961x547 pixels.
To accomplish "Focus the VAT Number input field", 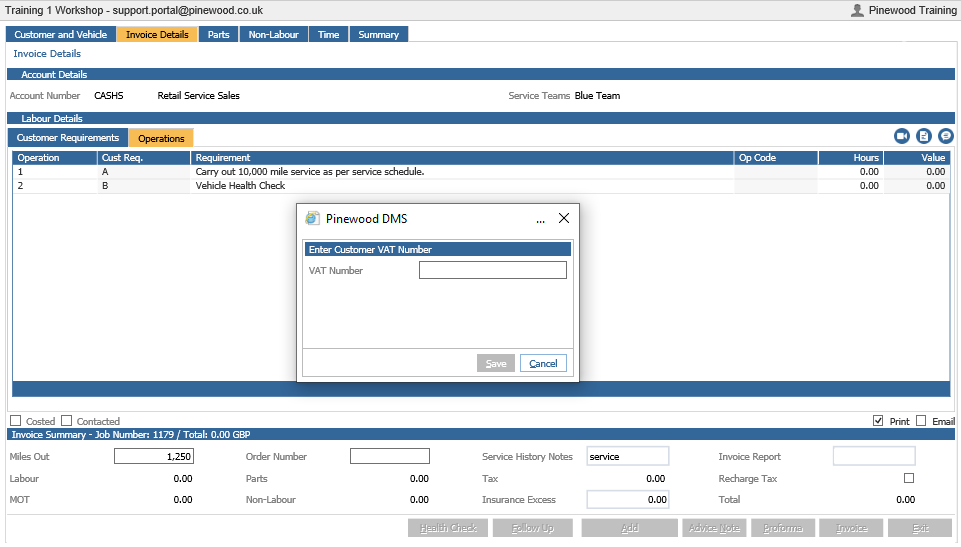I will point(493,270).
